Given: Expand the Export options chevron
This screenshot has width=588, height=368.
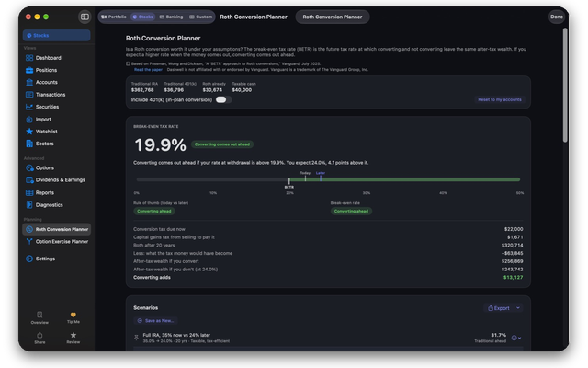Looking at the screenshot, I should pyautogui.click(x=518, y=308).
